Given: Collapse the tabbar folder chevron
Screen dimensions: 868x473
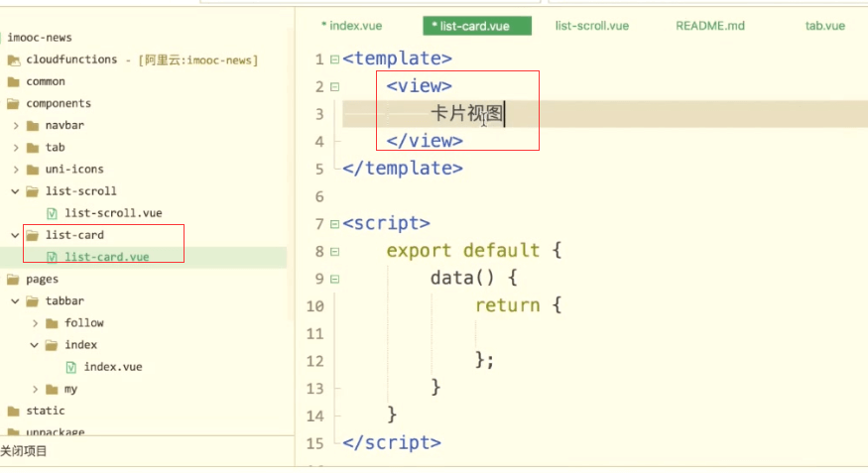Looking at the screenshot, I should pyautogui.click(x=16, y=300).
